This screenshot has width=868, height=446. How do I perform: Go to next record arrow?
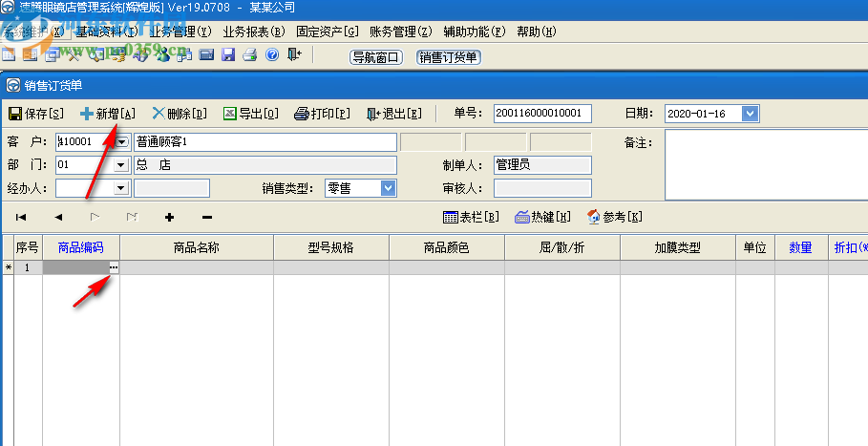tap(95, 218)
